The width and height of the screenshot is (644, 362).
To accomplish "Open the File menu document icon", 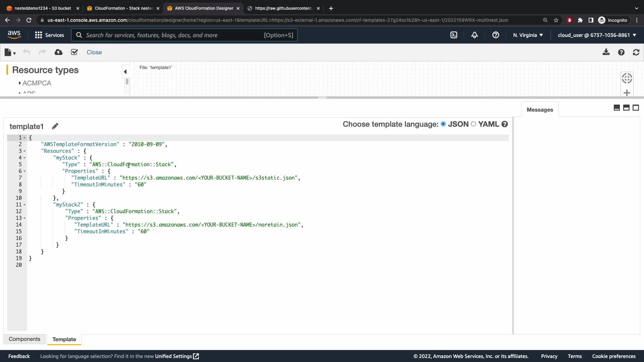I will point(8,52).
